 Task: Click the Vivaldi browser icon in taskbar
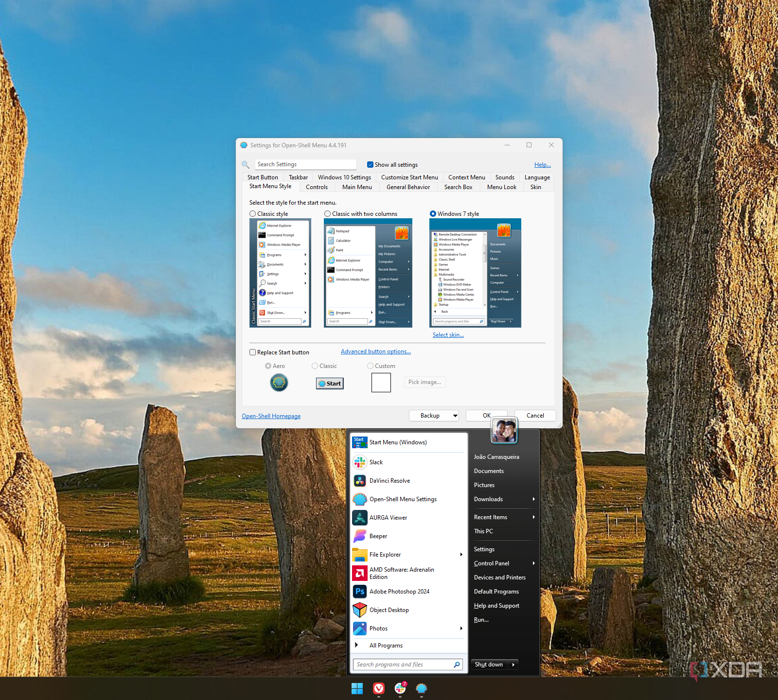(x=379, y=688)
